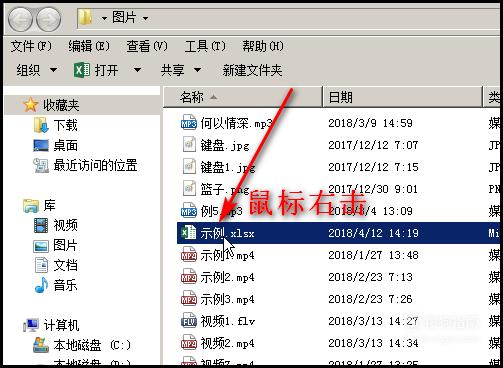The image size is (503, 368).
Task: Click date 2017/12/12 7:07
Action: click(373, 145)
